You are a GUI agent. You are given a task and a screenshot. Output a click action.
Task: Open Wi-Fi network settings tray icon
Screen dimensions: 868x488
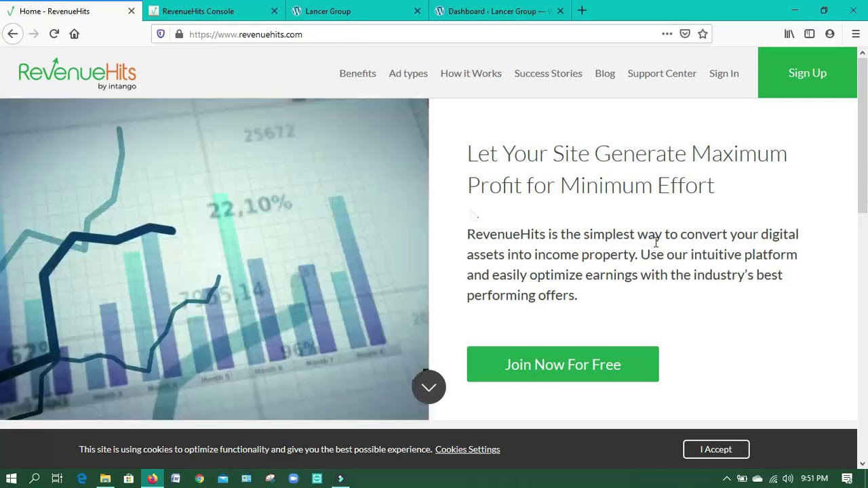(x=773, y=479)
